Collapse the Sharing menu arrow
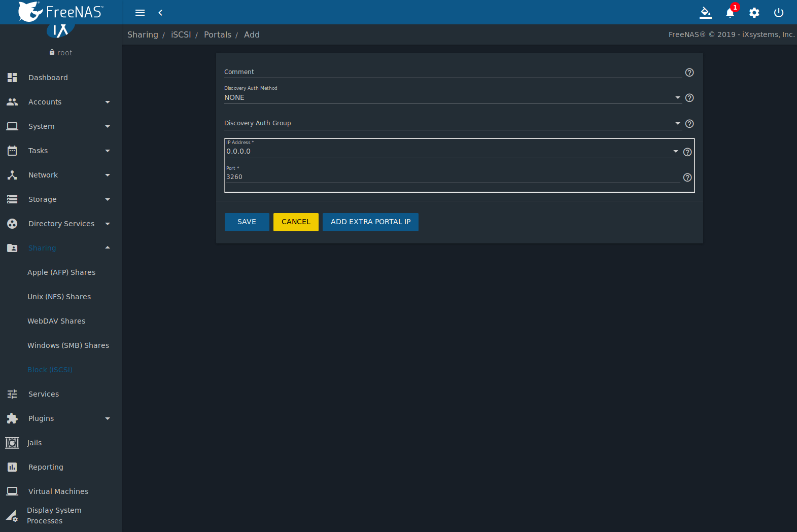 pyautogui.click(x=108, y=247)
